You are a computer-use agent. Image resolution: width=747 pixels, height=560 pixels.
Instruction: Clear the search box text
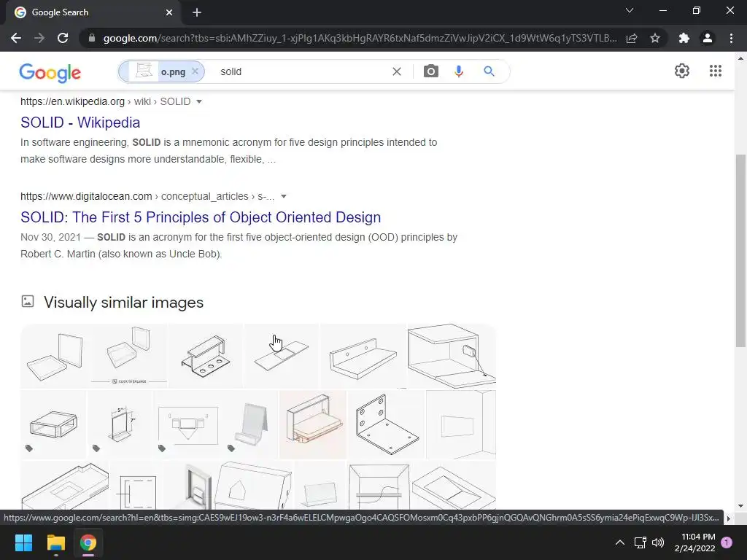(x=396, y=71)
